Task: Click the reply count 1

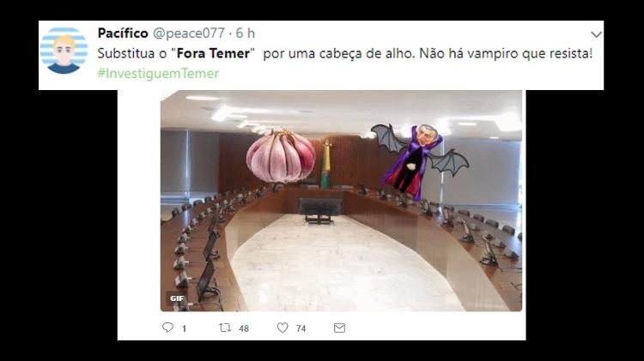Action: click(x=184, y=328)
